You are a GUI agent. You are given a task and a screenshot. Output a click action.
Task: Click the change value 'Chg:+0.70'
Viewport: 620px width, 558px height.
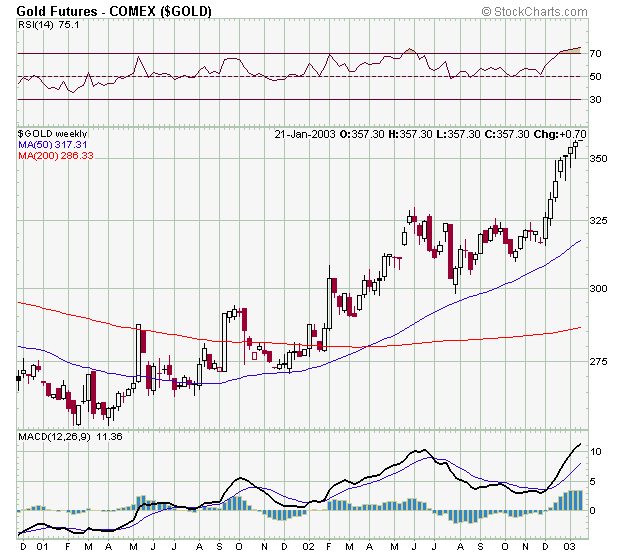pos(560,134)
